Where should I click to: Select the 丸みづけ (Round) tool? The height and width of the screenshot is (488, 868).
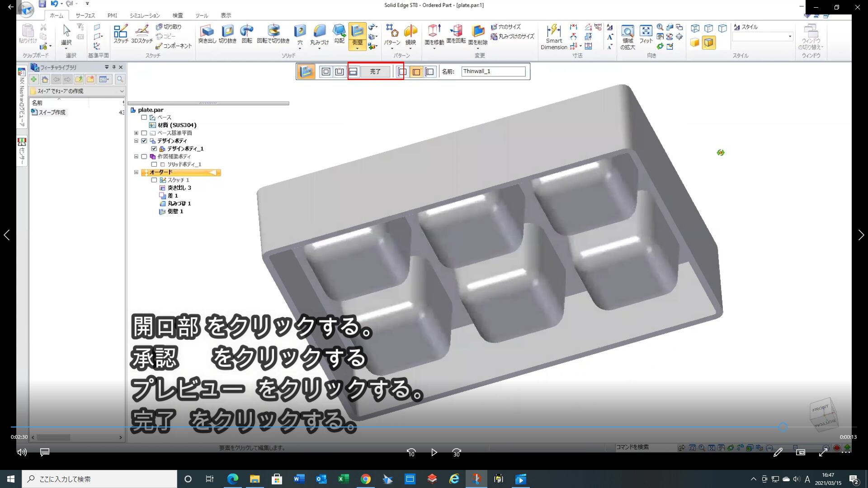point(319,32)
